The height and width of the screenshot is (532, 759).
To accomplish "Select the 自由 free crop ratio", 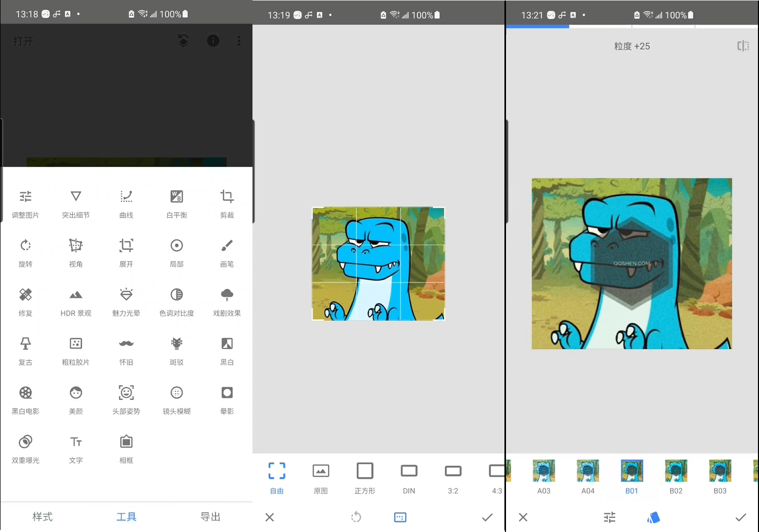I will (277, 478).
